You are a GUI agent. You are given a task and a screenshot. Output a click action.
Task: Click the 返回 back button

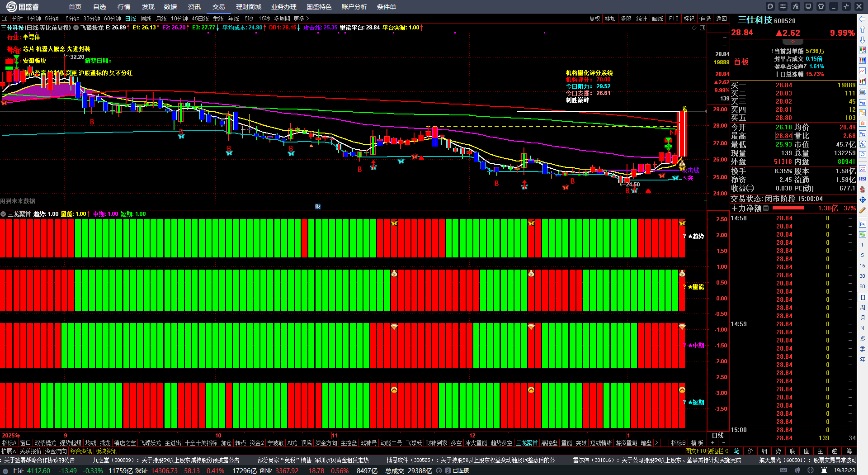coord(722,19)
